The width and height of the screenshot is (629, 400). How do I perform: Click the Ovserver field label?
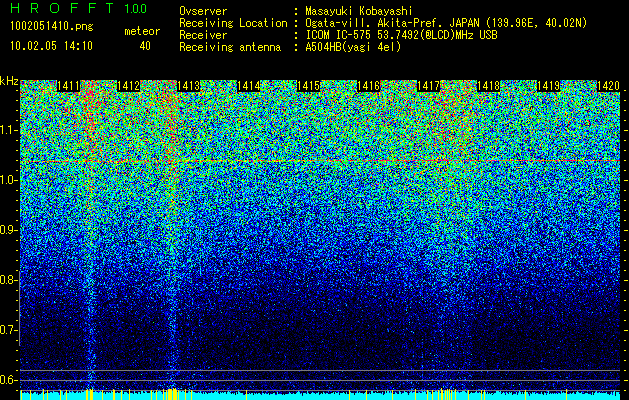[x=203, y=11]
